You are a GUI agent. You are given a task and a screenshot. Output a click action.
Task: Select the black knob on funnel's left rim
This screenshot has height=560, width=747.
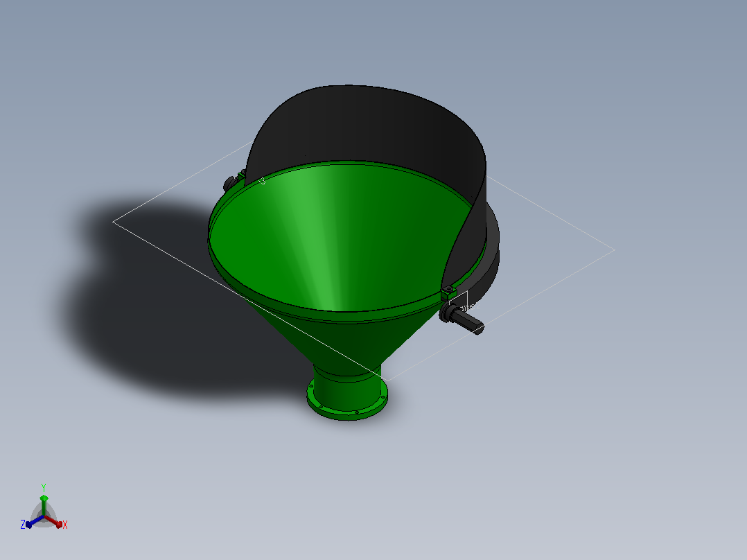(231, 182)
